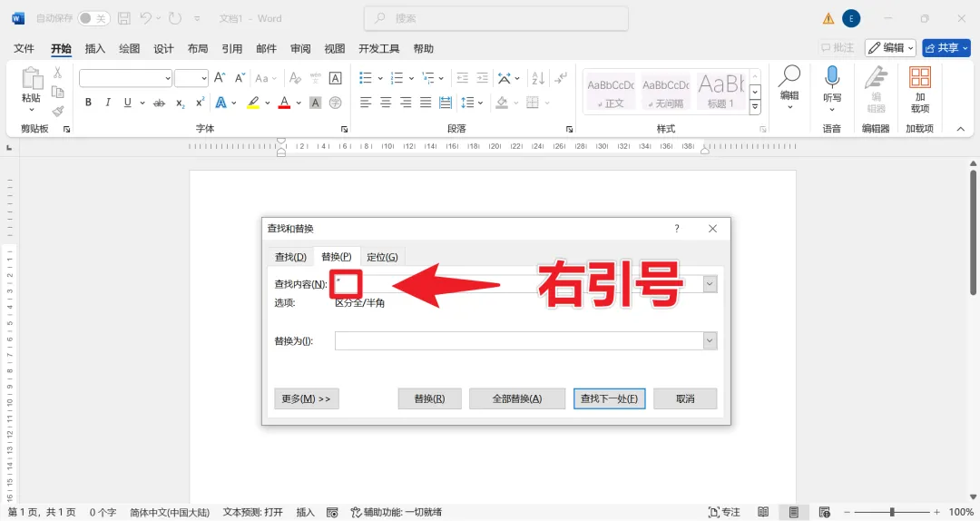Click in the Replace with input field
The image size is (980, 521).
click(519, 341)
